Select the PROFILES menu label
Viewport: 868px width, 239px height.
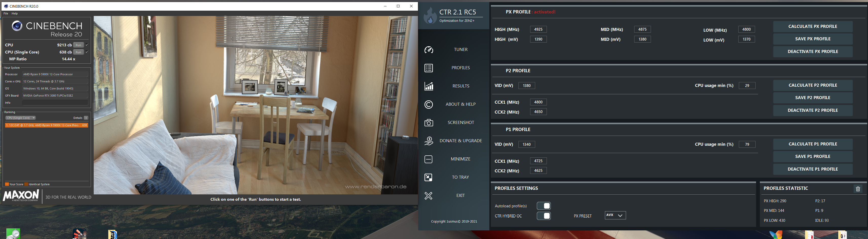click(461, 68)
